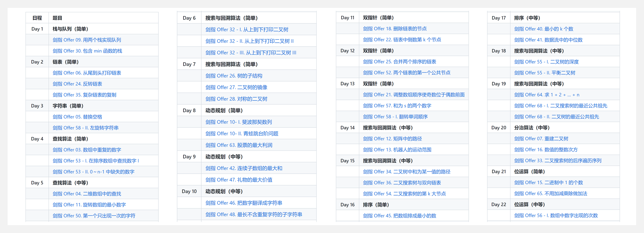Open 剑指 Offer 34. 二叉树中和为某一值的路径
This screenshot has width=644, height=233.
coord(406,172)
